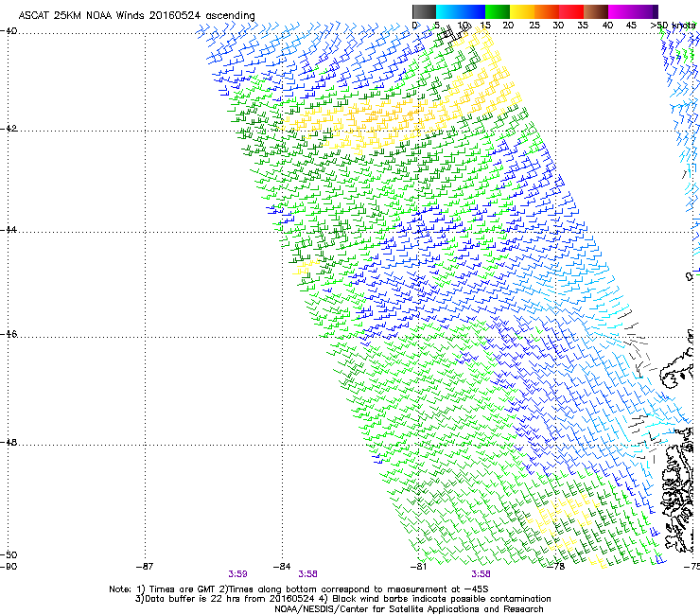Click the longitude label '-78'
This screenshot has width=700, height=615.
coord(556,567)
